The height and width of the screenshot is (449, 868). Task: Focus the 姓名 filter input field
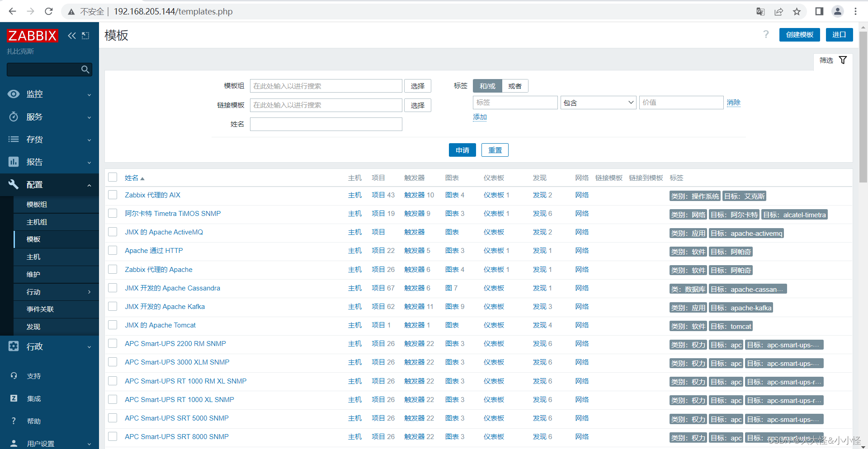pos(326,124)
